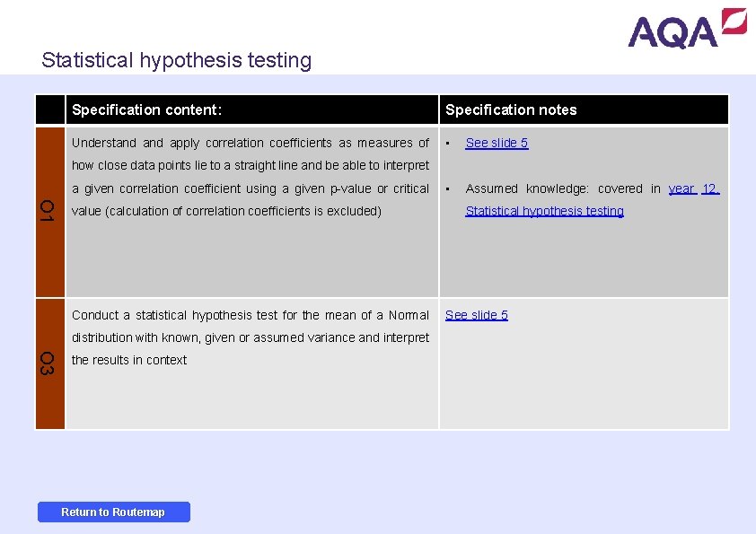Click the bullet before first 'See slide 5'
This screenshot has width=756, height=534.
click(x=448, y=144)
